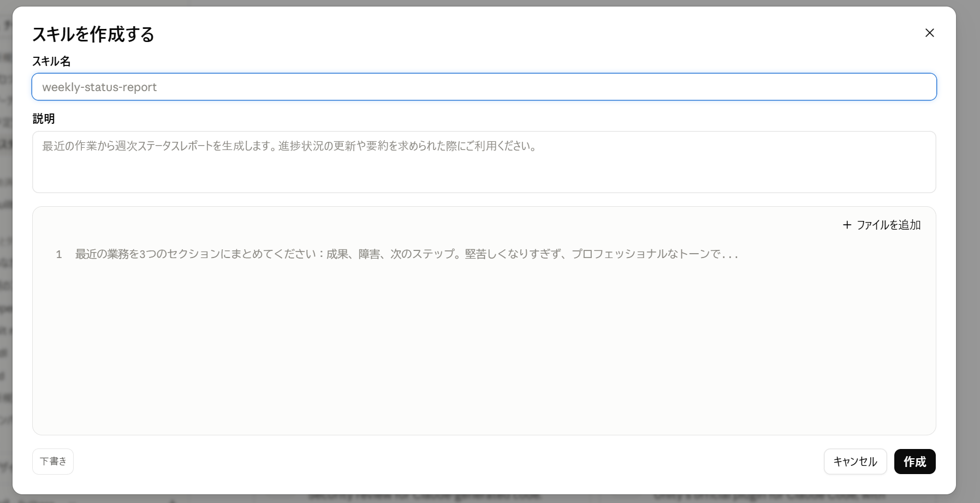980x503 pixels.
Task: Focus the 説明 description text area
Action: pos(484,162)
